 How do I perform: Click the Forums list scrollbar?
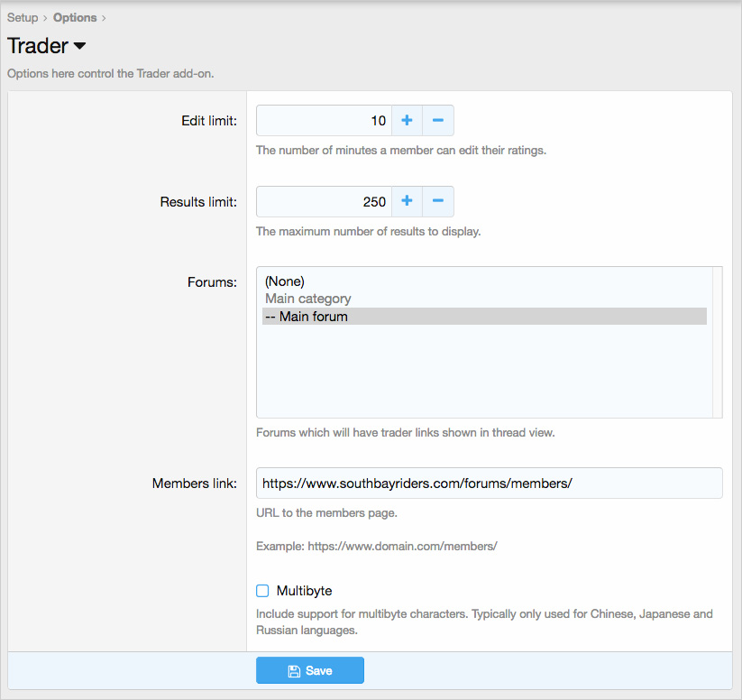click(718, 341)
